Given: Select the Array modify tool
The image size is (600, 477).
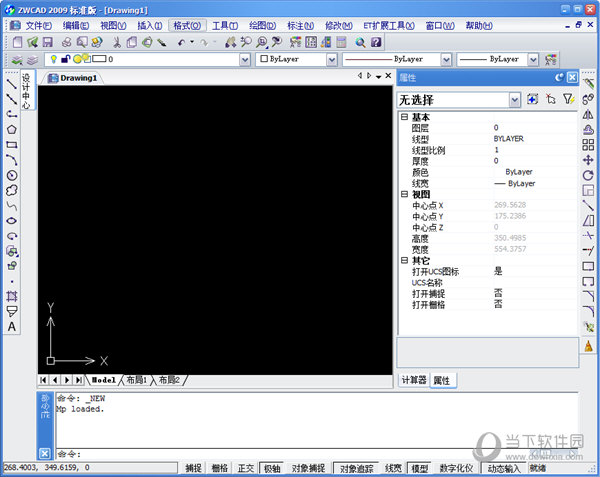Looking at the screenshot, I should pos(588,145).
